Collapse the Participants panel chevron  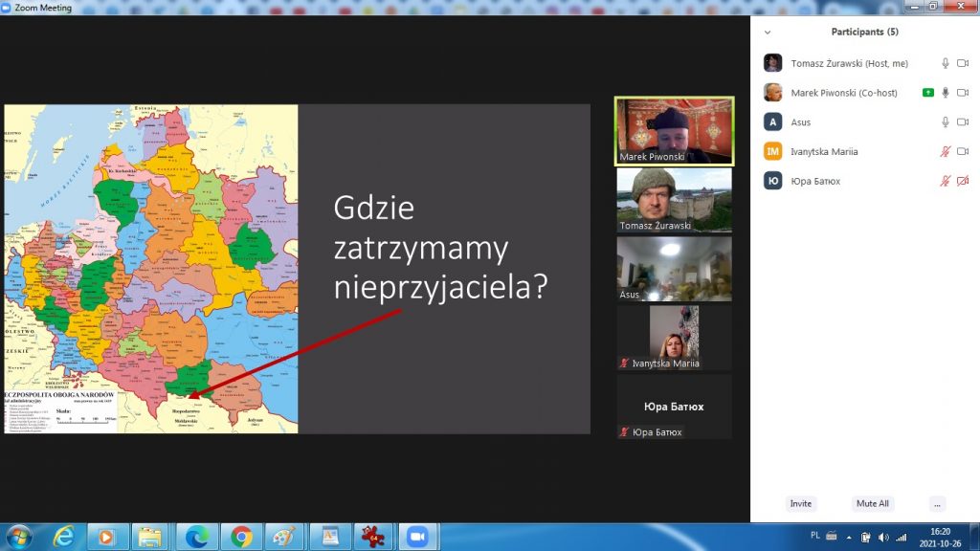click(767, 33)
